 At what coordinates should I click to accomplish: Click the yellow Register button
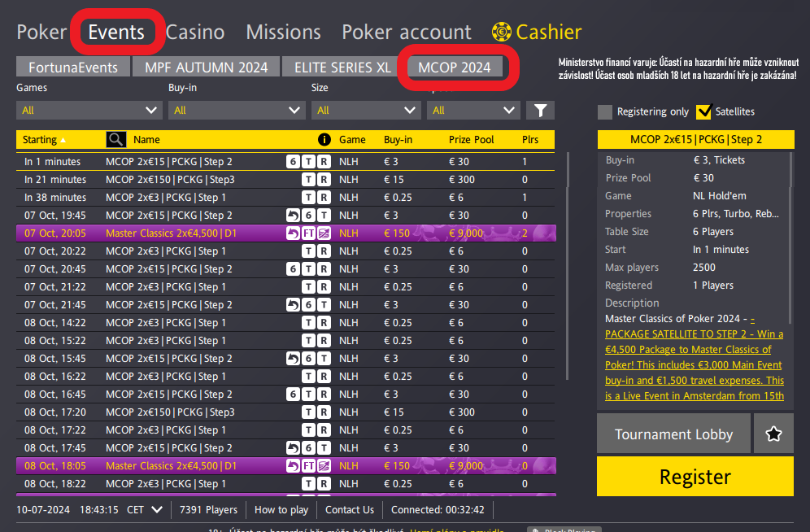click(x=695, y=476)
